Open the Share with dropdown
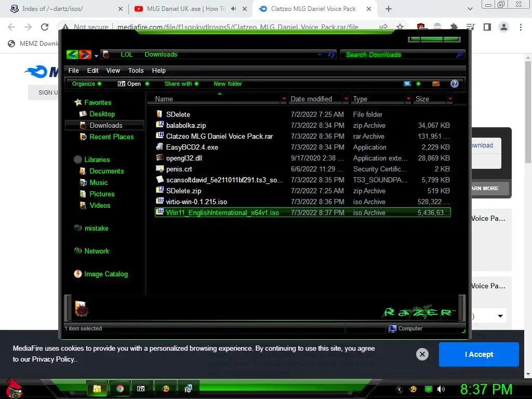This screenshot has width=532, height=399. tap(181, 84)
